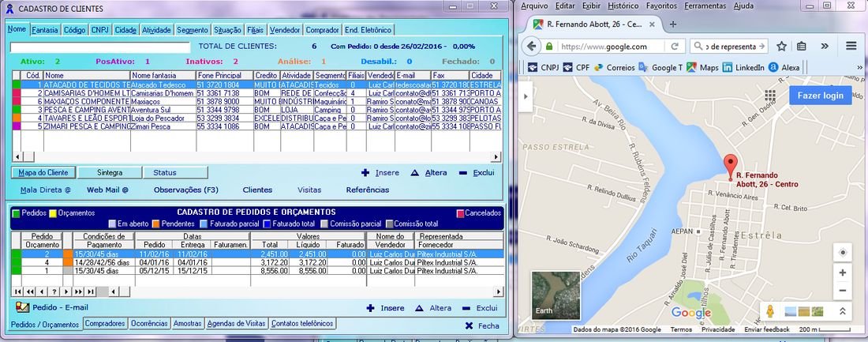The width and height of the screenshot is (868, 342).
Task: Click the Fazer login button
Action: (821, 96)
